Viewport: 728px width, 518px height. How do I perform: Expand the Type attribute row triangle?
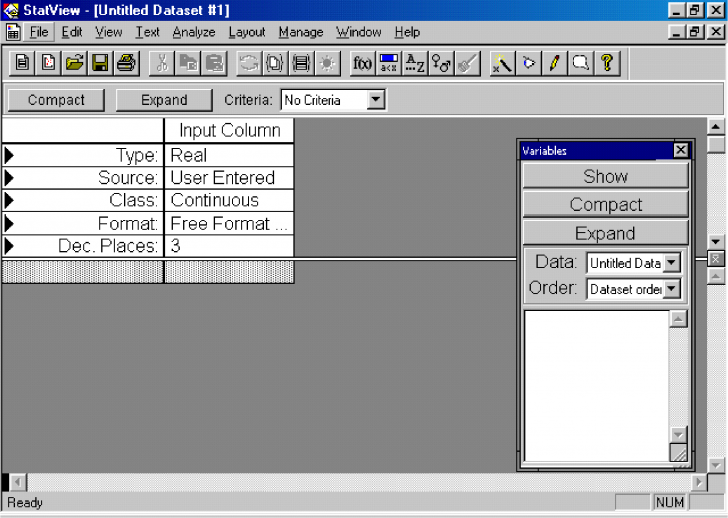pyautogui.click(x=9, y=155)
